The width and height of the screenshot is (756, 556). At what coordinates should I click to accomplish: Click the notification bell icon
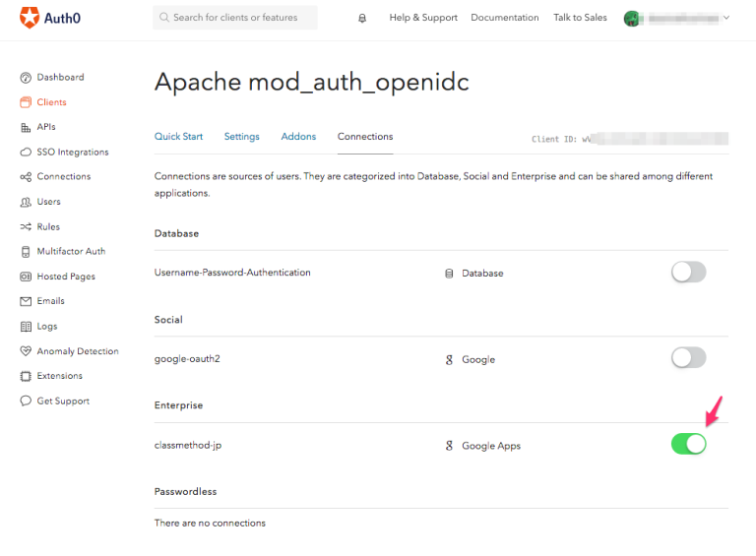(362, 18)
